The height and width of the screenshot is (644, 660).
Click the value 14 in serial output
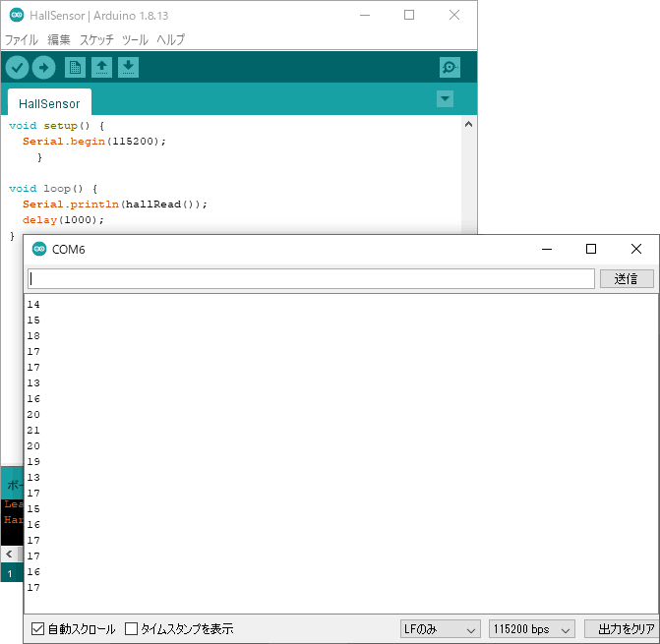(x=33, y=304)
